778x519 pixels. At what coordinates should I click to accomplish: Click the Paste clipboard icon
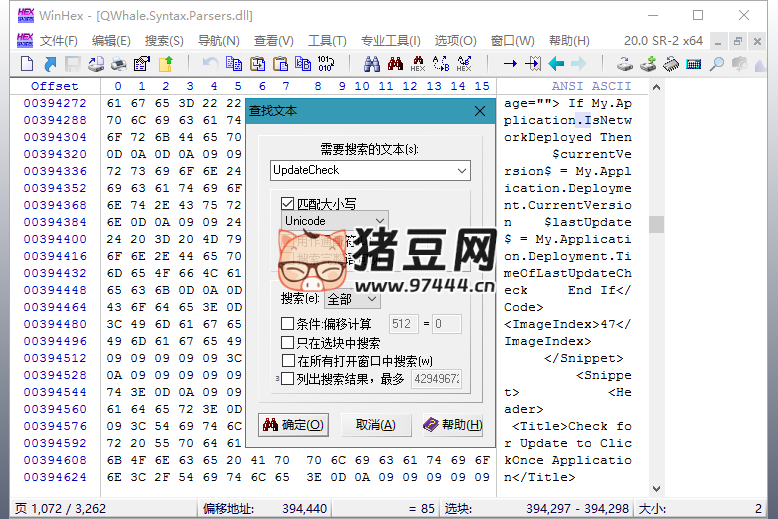280,64
